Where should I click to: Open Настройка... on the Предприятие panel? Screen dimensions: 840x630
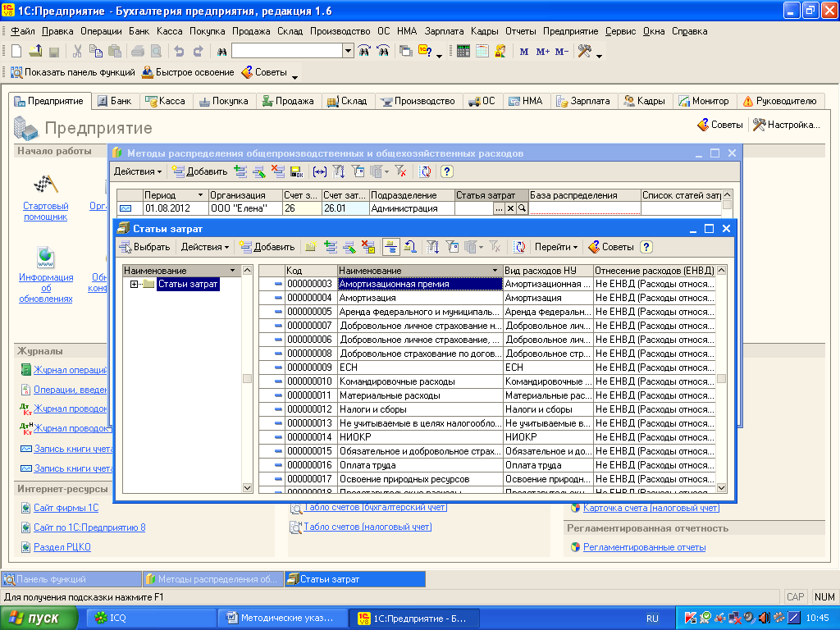click(786, 125)
